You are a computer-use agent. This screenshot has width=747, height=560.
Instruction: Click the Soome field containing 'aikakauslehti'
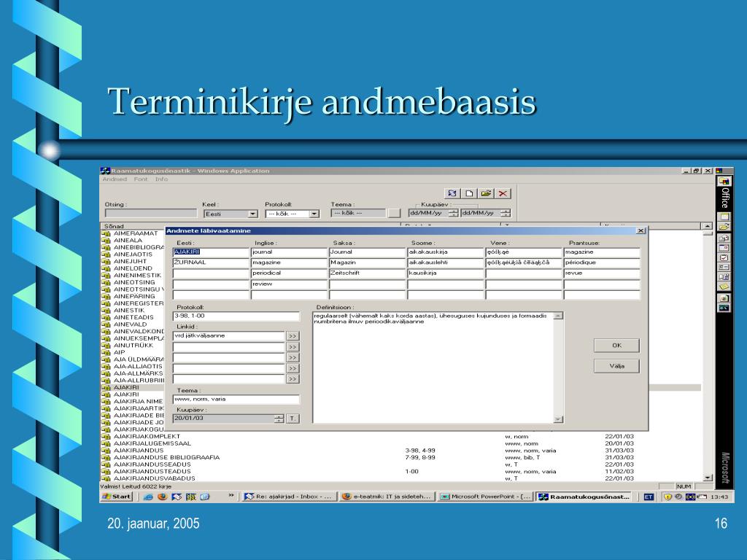tap(446, 262)
